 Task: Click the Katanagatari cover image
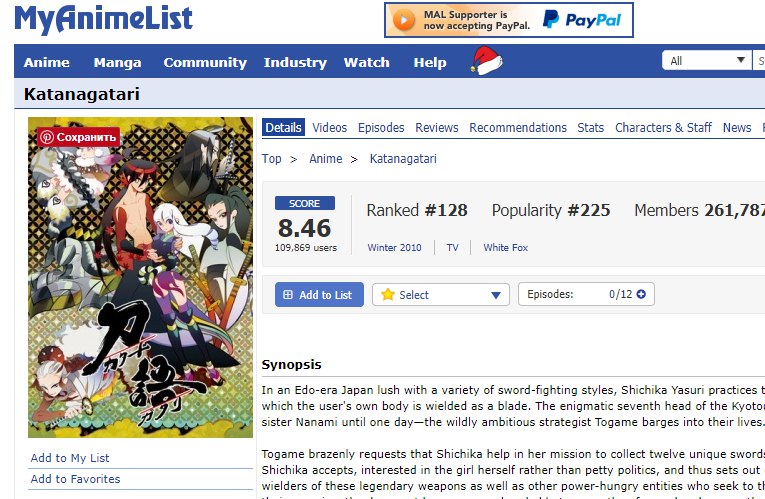point(141,277)
